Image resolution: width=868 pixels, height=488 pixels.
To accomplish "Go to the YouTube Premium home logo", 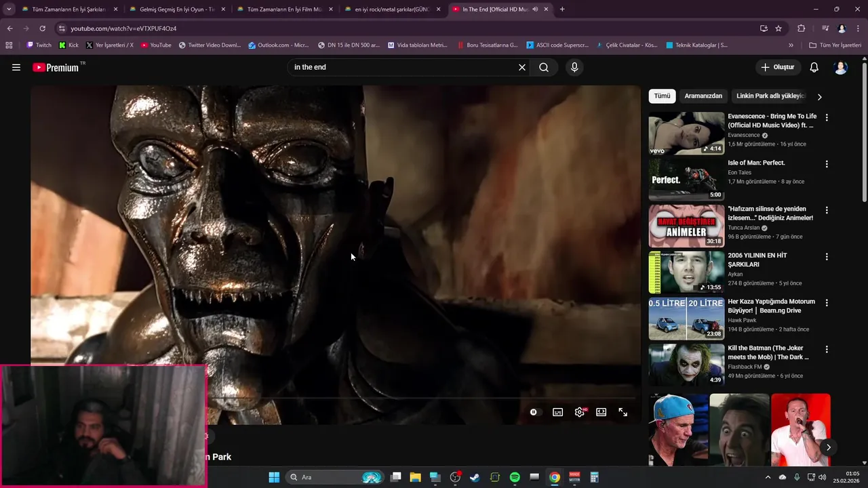I will click(56, 67).
